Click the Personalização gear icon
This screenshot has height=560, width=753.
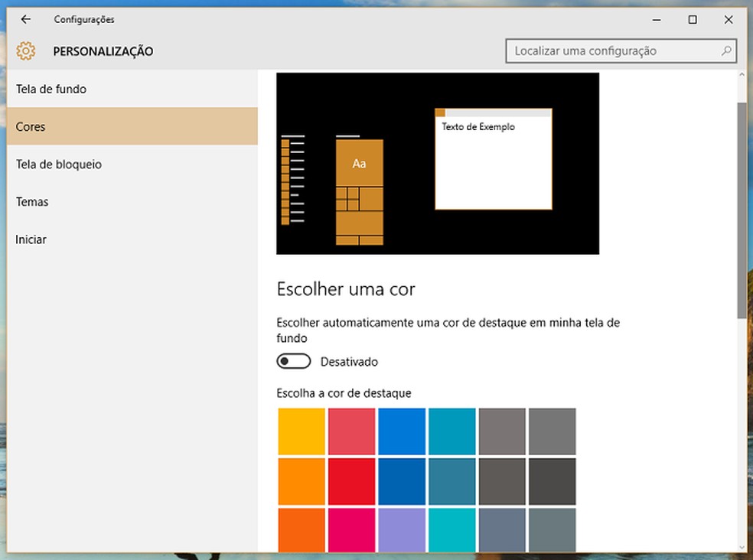pos(26,51)
